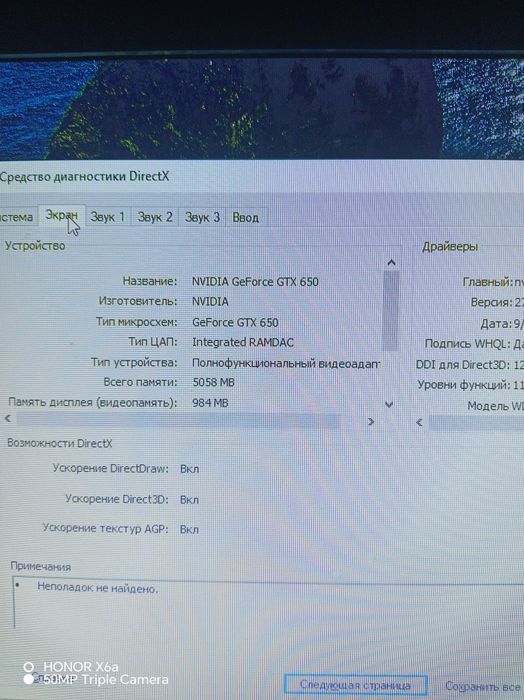Click the window title Средство диагностики DirectX
The image size is (524, 700).
click(x=85, y=176)
